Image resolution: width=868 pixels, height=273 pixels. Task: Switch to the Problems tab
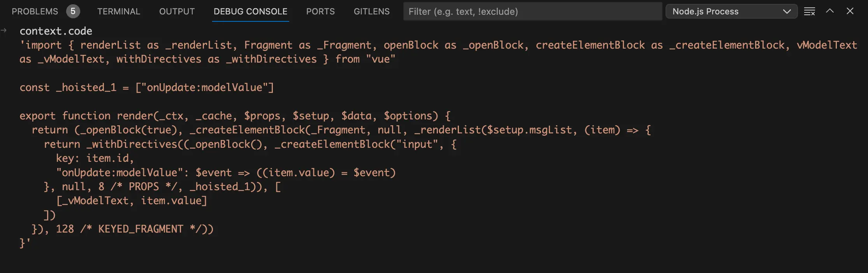(35, 11)
